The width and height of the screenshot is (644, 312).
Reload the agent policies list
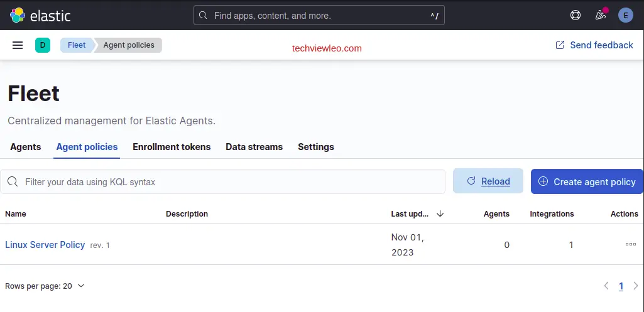coord(488,181)
